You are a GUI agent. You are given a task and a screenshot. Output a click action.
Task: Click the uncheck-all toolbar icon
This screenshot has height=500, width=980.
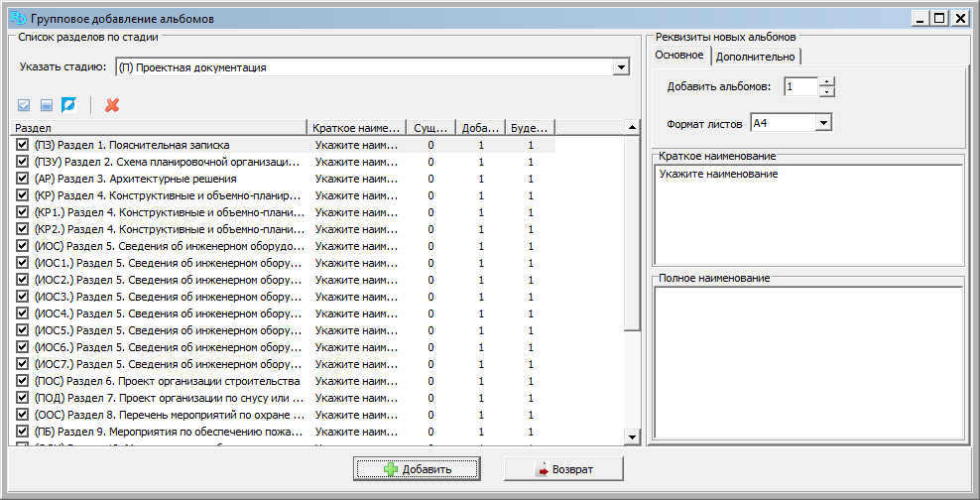[47, 105]
